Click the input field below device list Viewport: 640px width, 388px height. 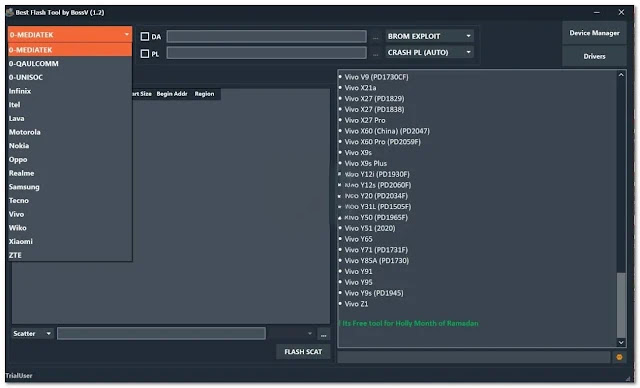click(x=473, y=357)
